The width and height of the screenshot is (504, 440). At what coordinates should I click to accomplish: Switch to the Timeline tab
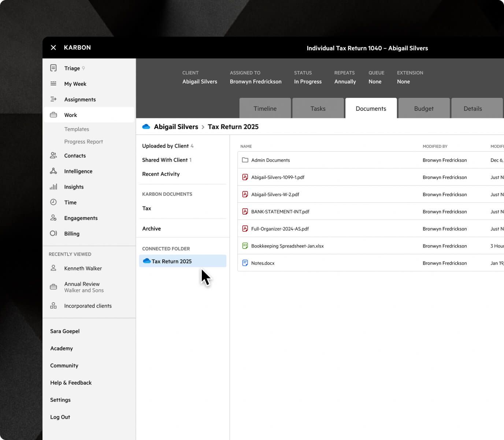(265, 108)
